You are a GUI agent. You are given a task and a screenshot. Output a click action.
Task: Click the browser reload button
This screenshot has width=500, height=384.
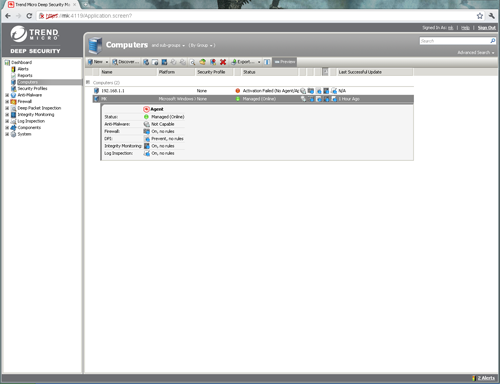click(x=29, y=16)
